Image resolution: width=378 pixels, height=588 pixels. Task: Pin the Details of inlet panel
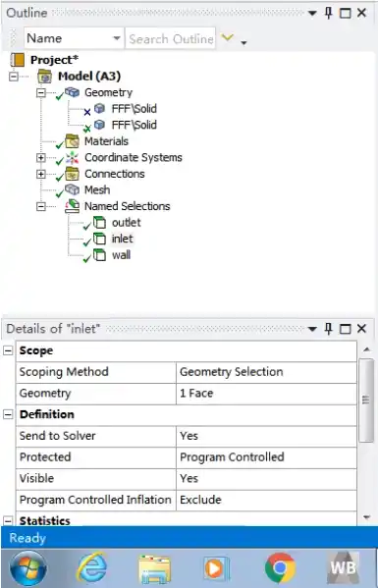329,329
